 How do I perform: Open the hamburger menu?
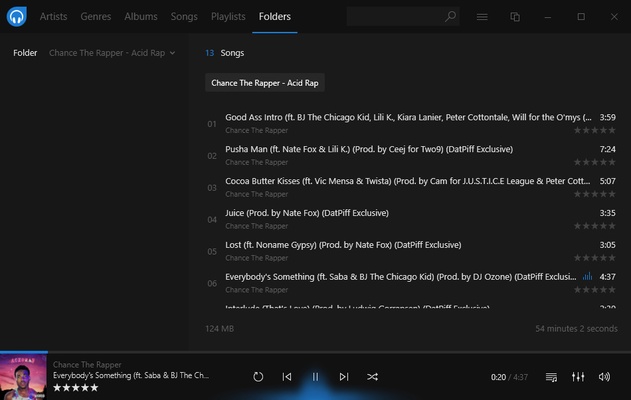482,17
